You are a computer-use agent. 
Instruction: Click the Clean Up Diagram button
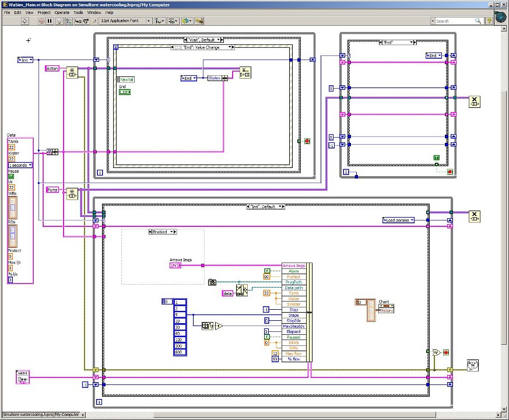click(x=199, y=21)
